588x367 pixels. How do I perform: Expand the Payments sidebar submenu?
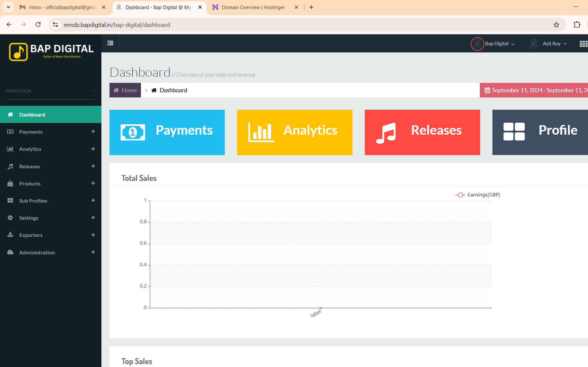93,132
